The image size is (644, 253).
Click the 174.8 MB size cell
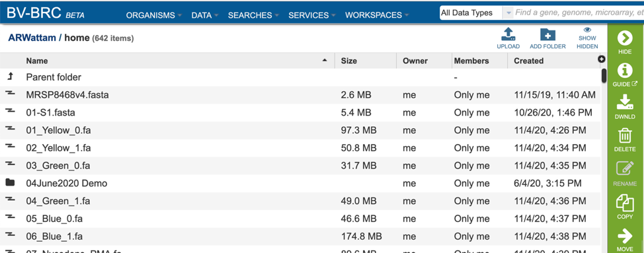pos(362,236)
